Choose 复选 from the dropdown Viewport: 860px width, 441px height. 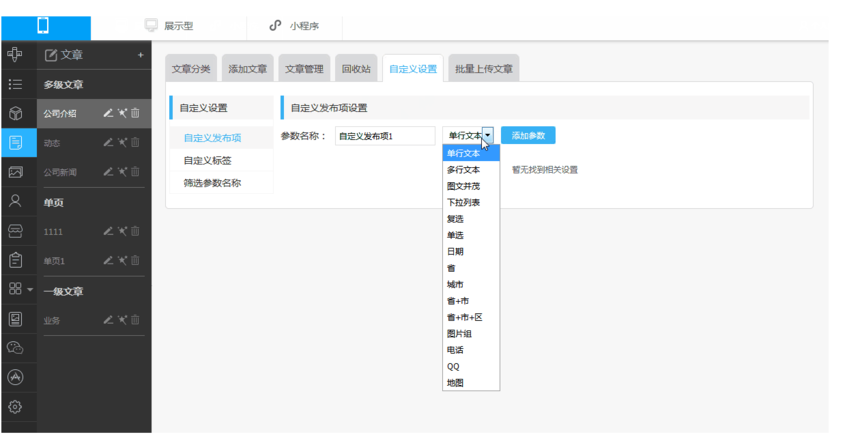click(471, 219)
